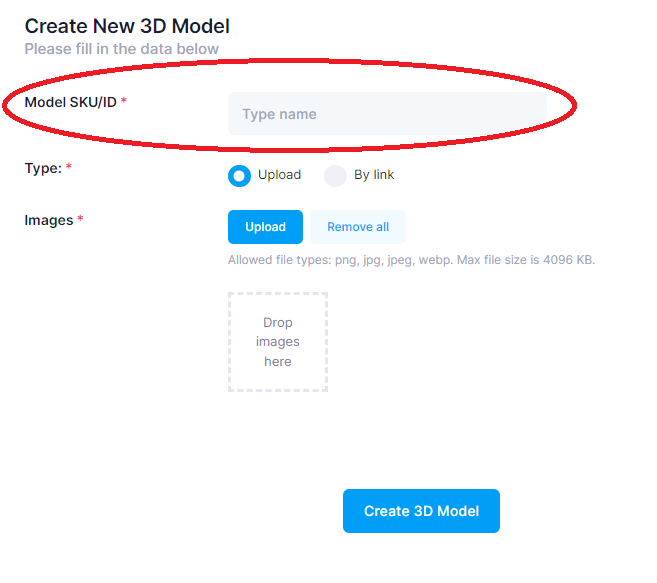Click the Type: field label
The image size is (657, 583).
pyautogui.click(x=42, y=168)
